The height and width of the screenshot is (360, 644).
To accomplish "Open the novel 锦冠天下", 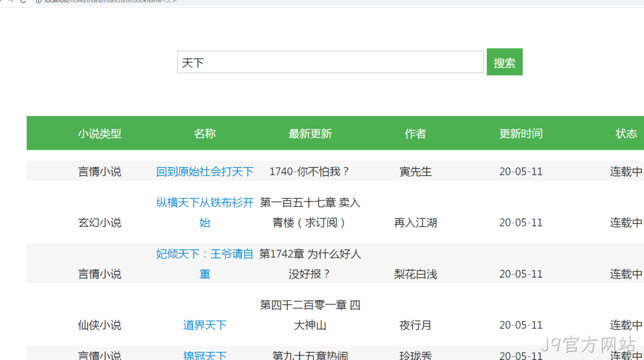I will pos(205,355).
